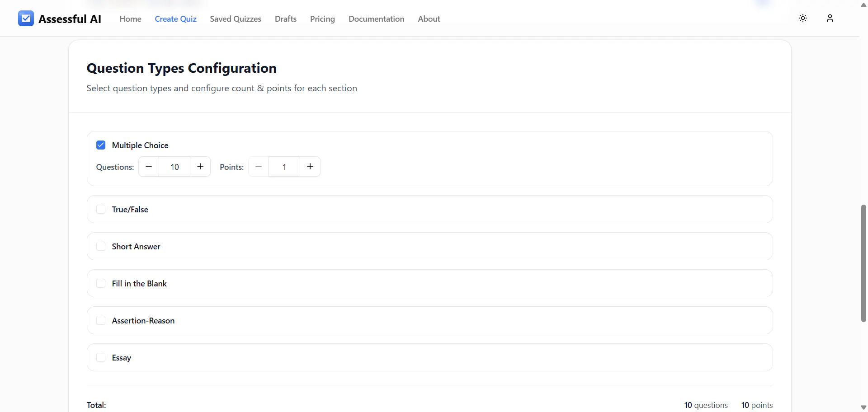Enable the True/False question type checkbox
This screenshot has width=868, height=412.
tap(101, 209)
